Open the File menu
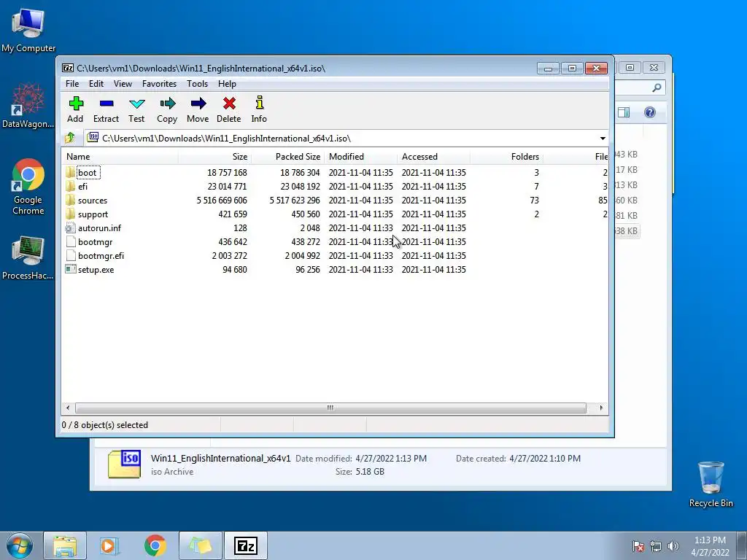 [72, 84]
